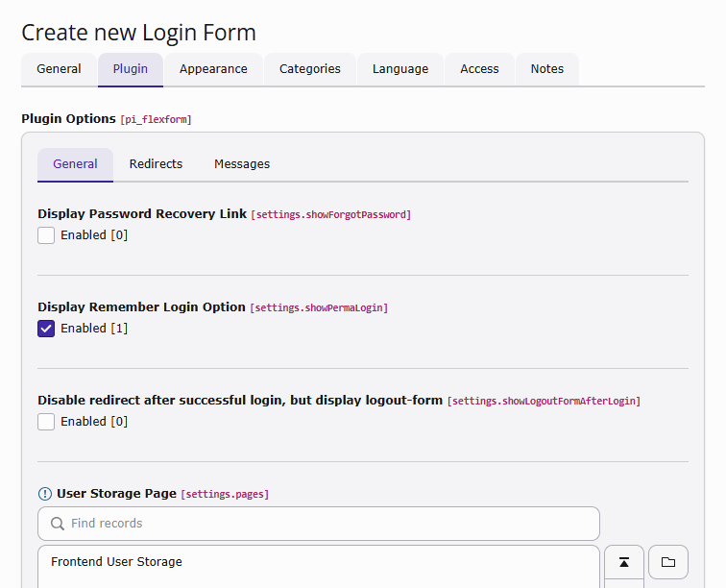726x588 pixels.
Task: Click the [settings.showPermaLogin] field name
Action: click(319, 307)
